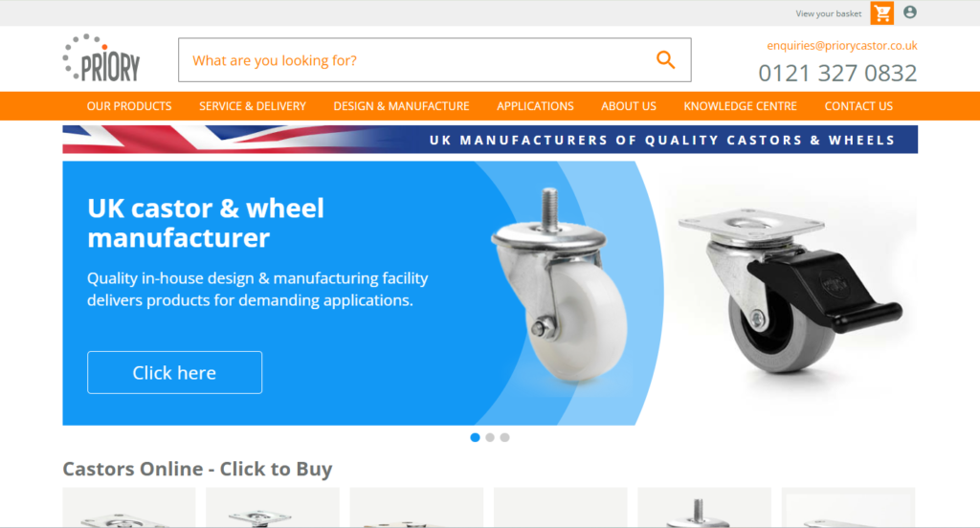Click the UK Manufacturers flag banner
Viewport: 980px width, 528px height.
click(x=490, y=140)
